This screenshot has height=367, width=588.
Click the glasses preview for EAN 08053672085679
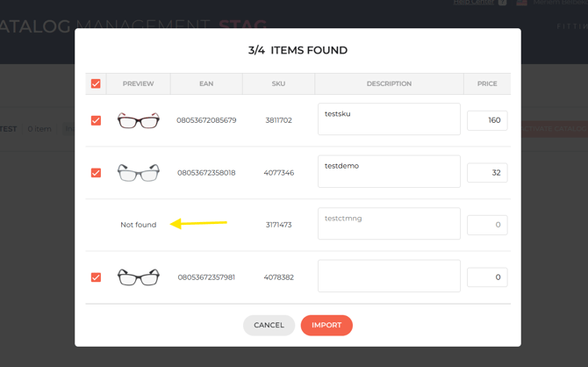[139, 120]
